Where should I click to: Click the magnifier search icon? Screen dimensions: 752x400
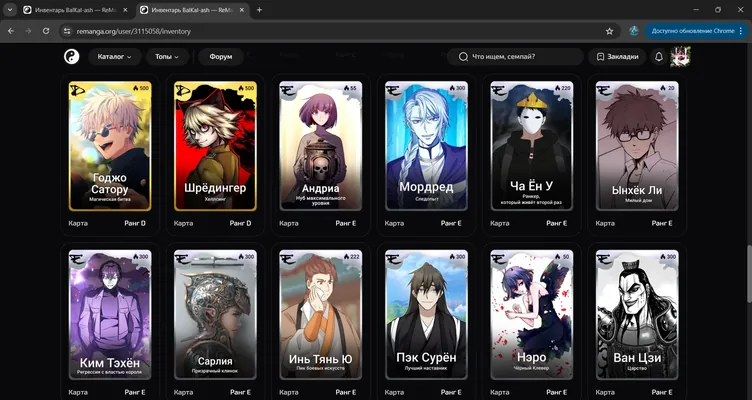click(463, 57)
